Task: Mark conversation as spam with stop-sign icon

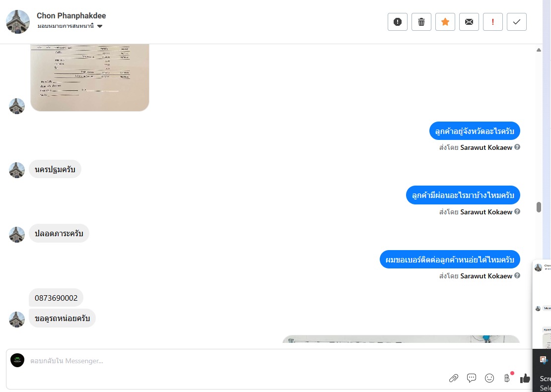Action: point(398,22)
